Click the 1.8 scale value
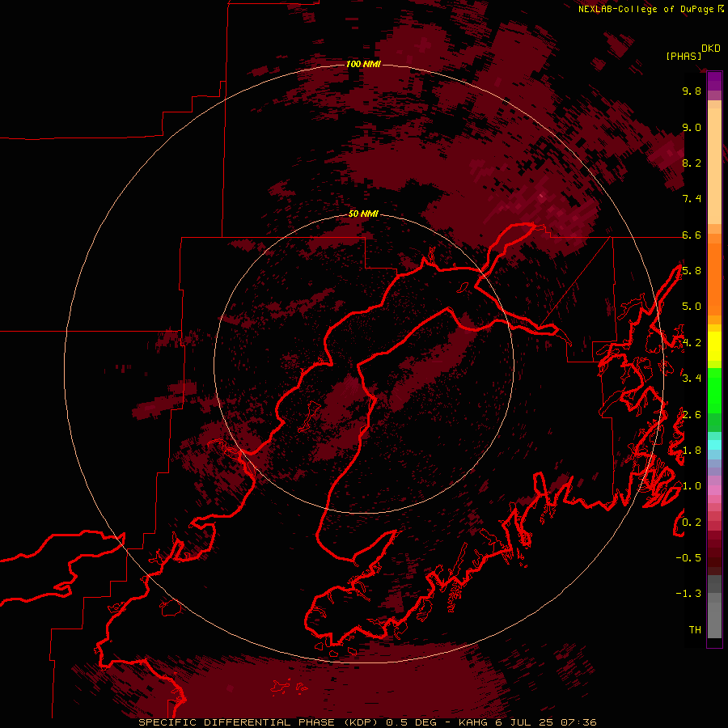This screenshot has width=728, height=728. point(692,451)
